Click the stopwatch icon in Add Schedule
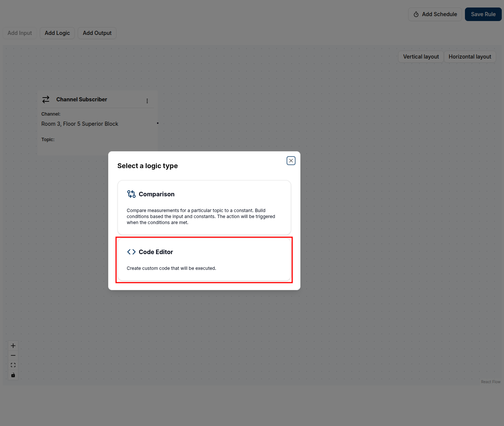504x426 pixels. 416,14
